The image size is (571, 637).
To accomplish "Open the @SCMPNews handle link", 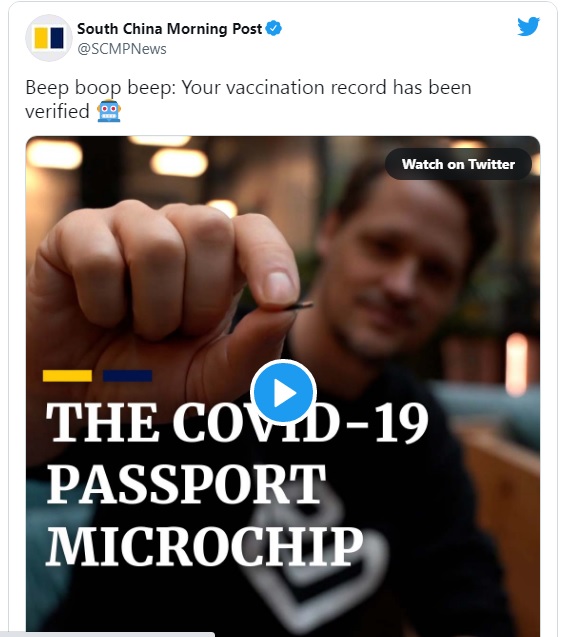I will [x=122, y=49].
